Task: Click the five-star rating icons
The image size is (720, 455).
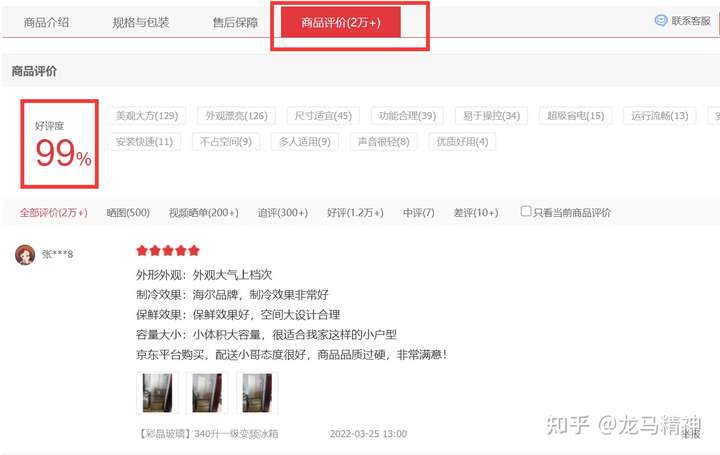Action: [x=168, y=250]
